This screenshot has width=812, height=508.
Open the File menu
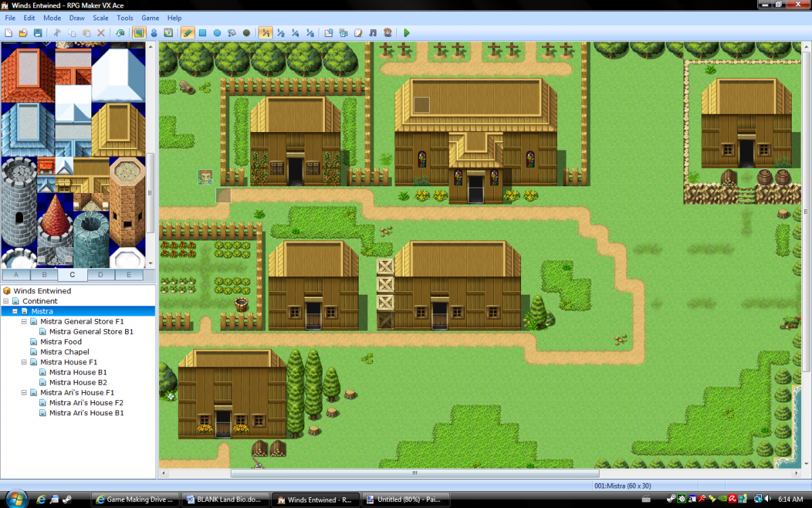tap(10, 18)
